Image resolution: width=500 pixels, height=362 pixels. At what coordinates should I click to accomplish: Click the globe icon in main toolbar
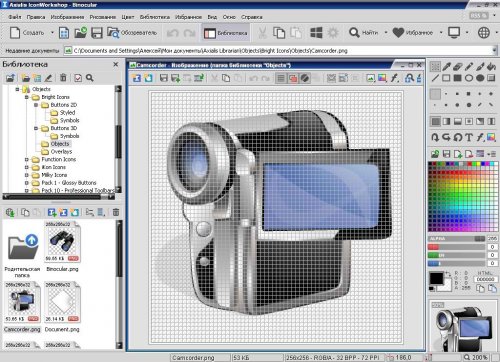(484, 33)
